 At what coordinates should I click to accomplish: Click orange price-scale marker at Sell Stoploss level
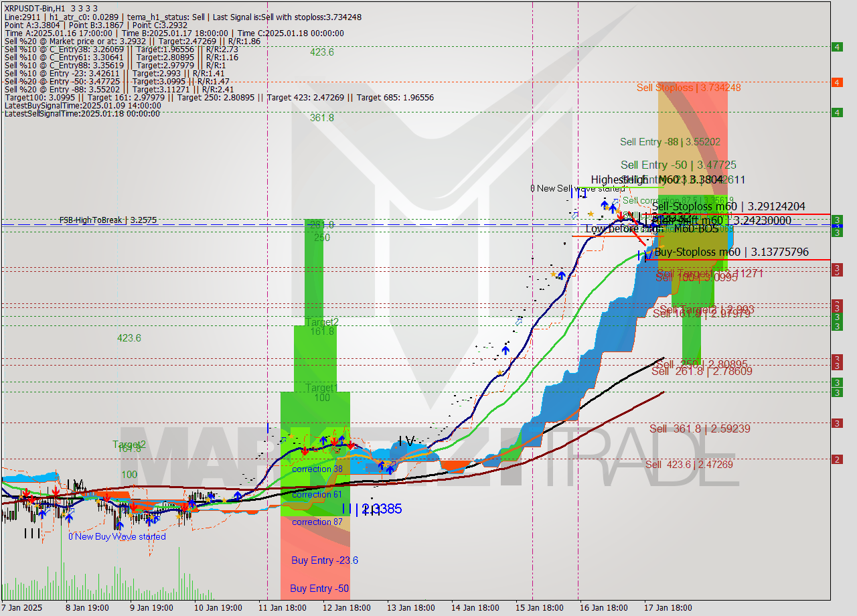(837, 82)
